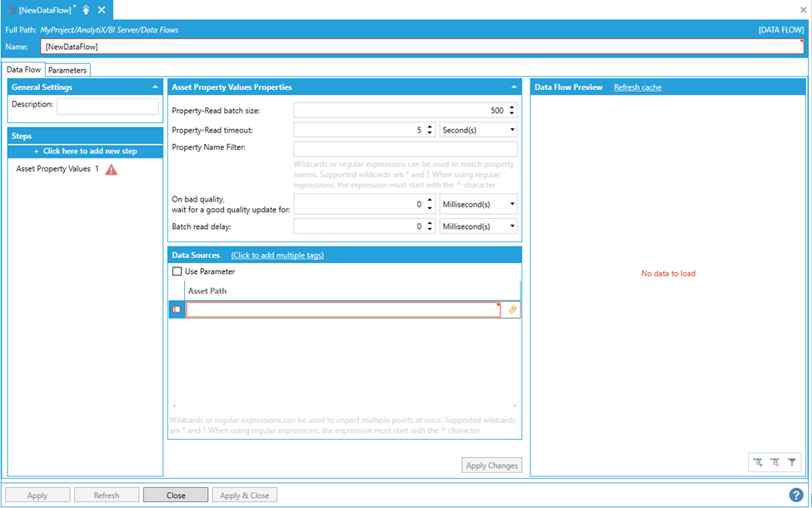Collapse Asset Property Values Properties section
This screenshot has width=812, height=508.
[x=514, y=87]
